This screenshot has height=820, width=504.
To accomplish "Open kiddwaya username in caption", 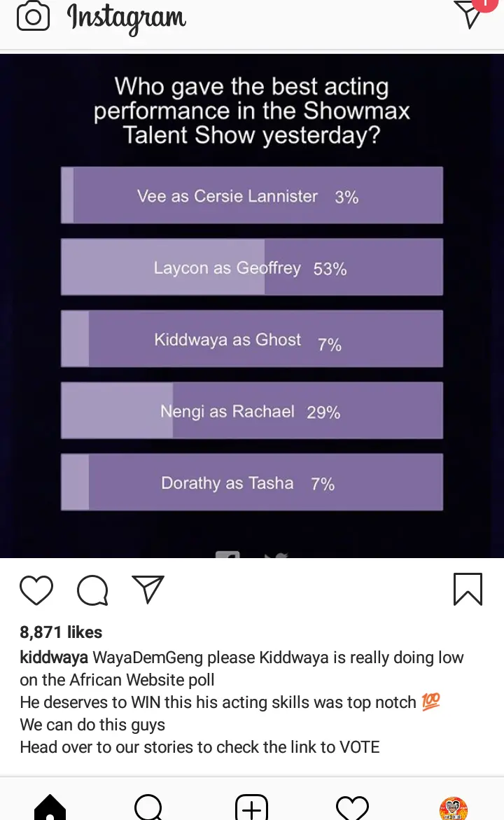I will (x=54, y=658).
